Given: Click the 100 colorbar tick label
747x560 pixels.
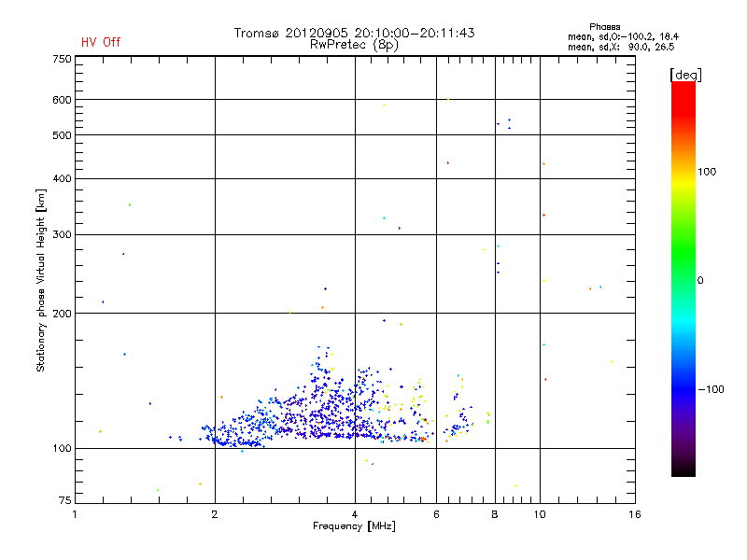Looking at the screenshot, I should [x=707, y=172].
